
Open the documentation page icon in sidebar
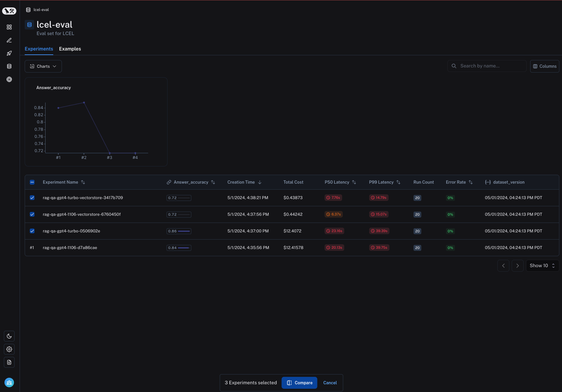(x=9, y=362)
